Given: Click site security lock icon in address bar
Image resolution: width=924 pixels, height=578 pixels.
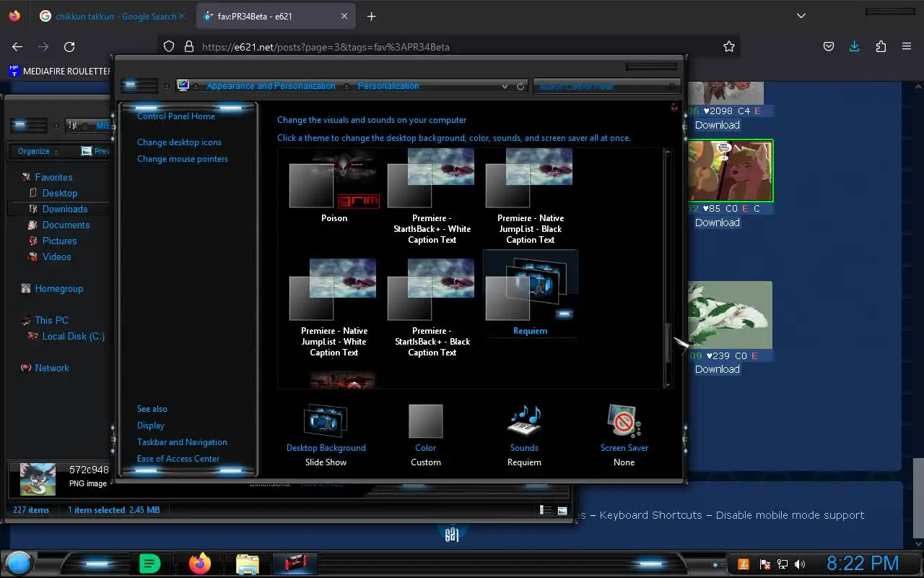Looking at the screenshot, I should tap(189, 46).
